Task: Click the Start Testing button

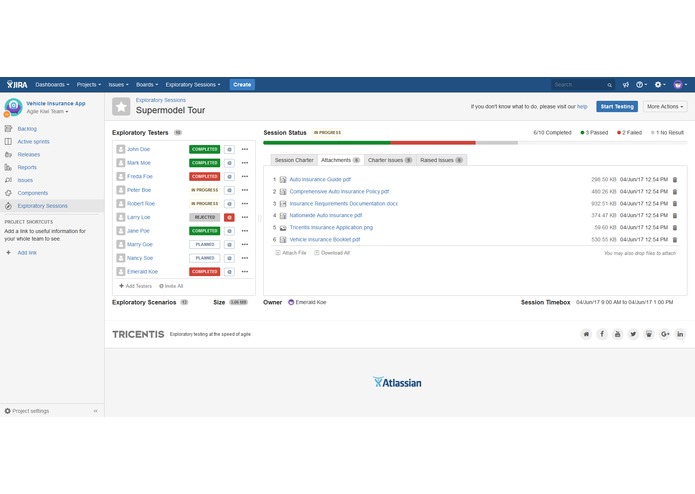Action: pos(617,107)
